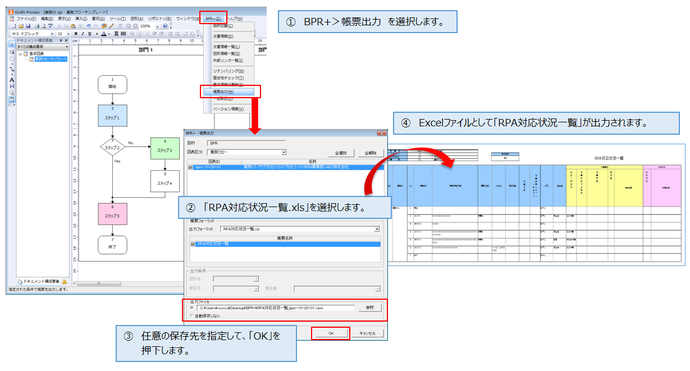
Task: Click the color palette toolbar icon
Action: tap(105, 26)
